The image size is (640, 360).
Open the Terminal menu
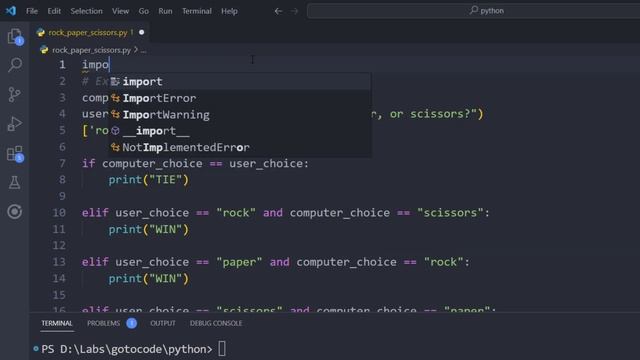point(197,11)
